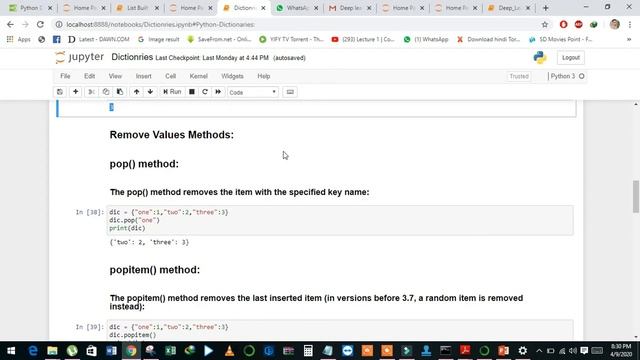
Task: Open the Latest - DAWN.COM bookmark
Action: pyautogui.click(x=99, y=39)
